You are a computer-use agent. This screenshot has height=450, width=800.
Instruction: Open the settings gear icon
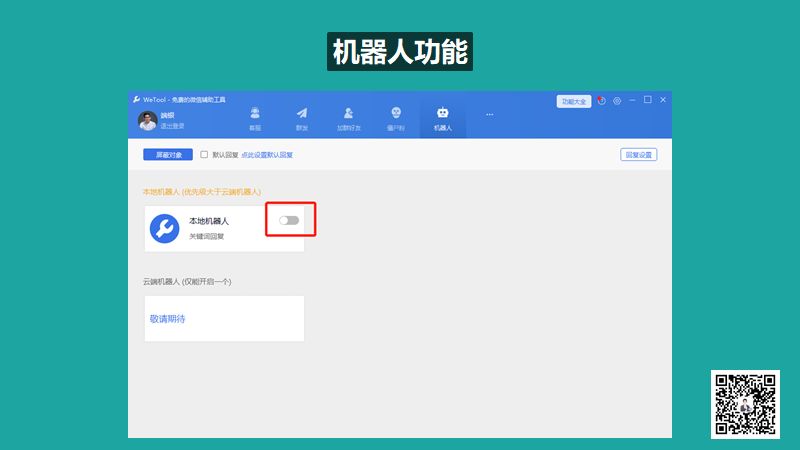click(617, 101)
